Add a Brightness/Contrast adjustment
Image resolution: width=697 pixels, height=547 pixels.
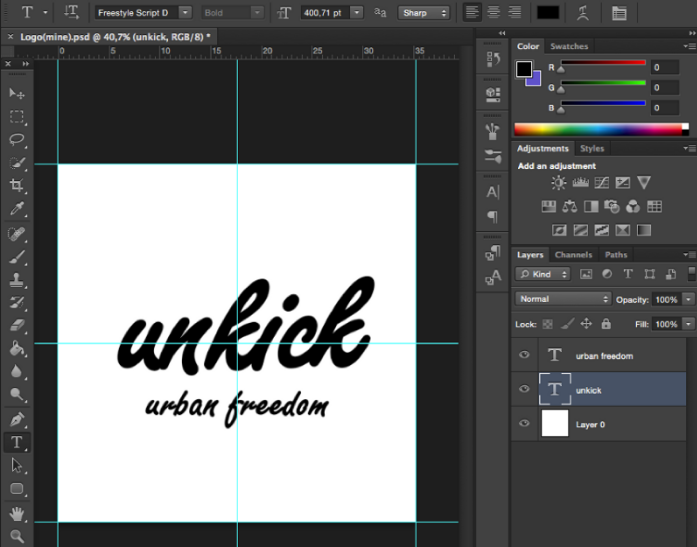click(x=558, y=183)
